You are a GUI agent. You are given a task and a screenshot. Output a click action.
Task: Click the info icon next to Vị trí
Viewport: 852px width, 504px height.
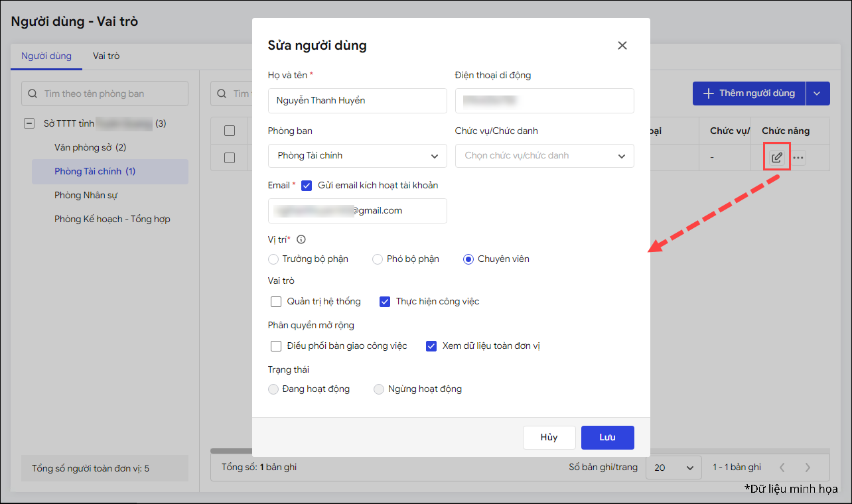point(301,239)
